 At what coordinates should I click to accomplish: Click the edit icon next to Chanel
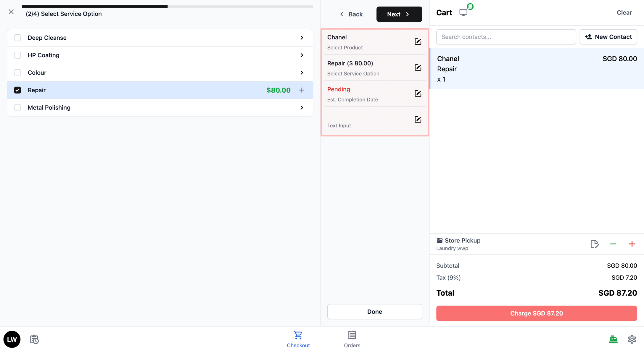(418, 42)
